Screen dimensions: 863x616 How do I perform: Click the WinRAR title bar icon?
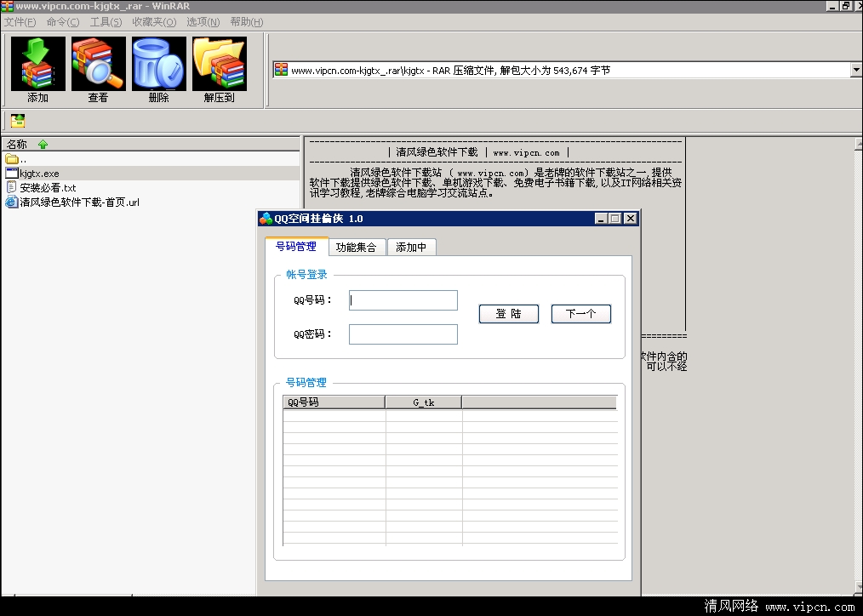(7, 6)
